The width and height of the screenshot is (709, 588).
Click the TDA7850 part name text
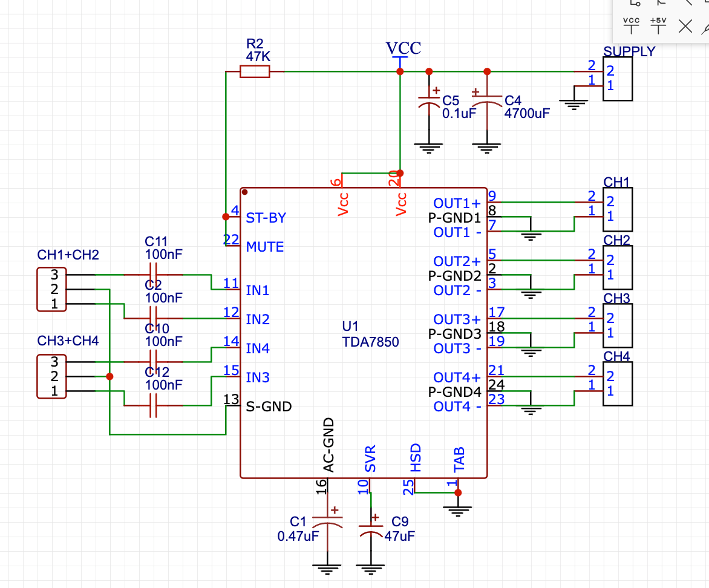370,342
